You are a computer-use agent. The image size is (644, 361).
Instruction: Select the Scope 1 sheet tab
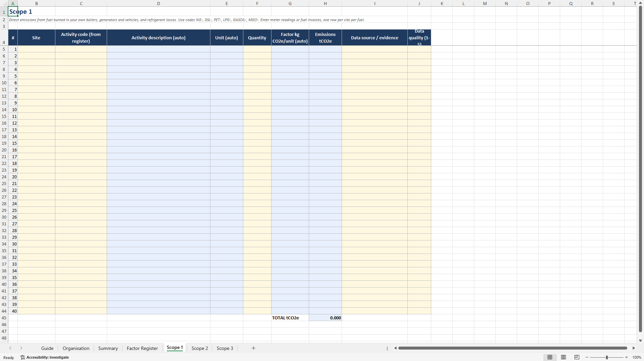click(x=175, y=348)
